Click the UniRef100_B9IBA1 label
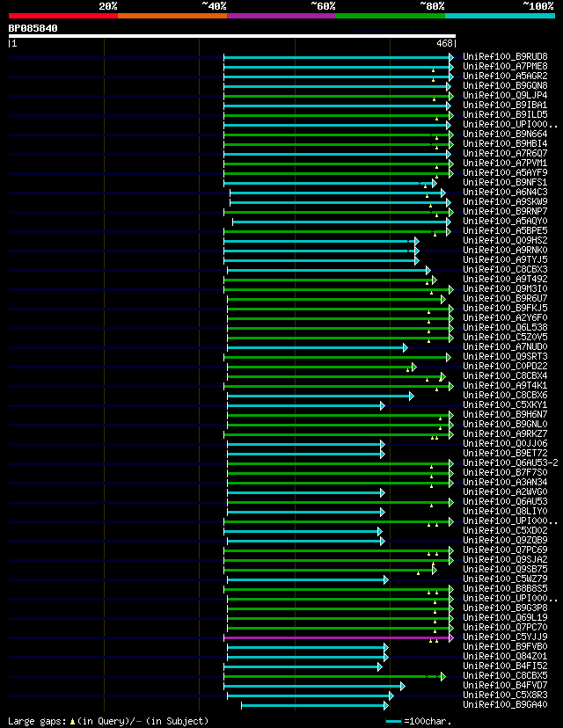Screen dimensions: 563x728 click(x=505, y=106)
